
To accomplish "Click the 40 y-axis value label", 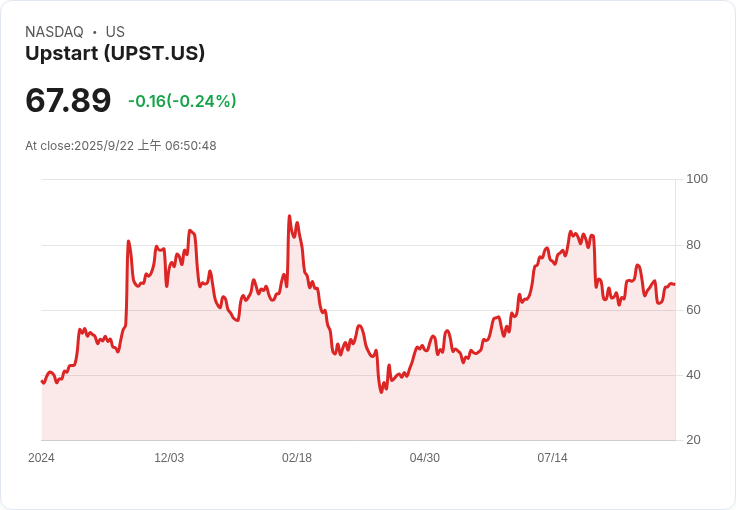I will coord(694,375).
